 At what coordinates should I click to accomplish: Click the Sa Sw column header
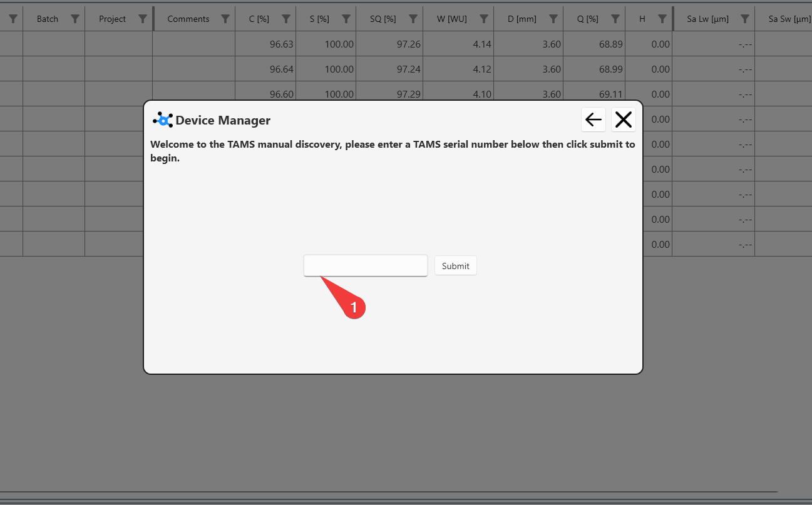[x=789, y=19]
